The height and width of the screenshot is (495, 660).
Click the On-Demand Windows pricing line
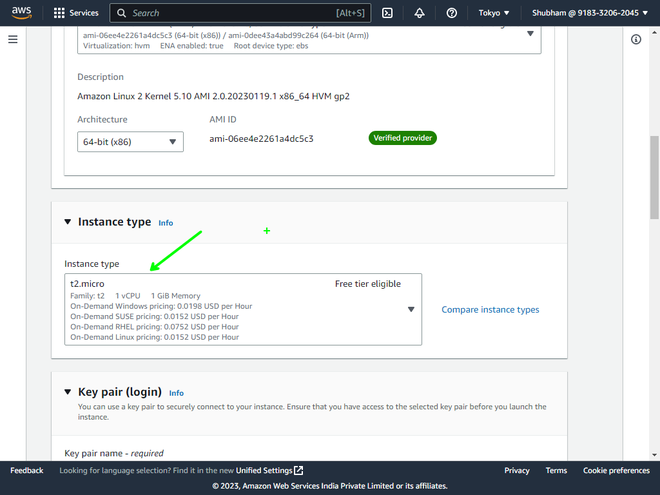(x=161, y=306)
